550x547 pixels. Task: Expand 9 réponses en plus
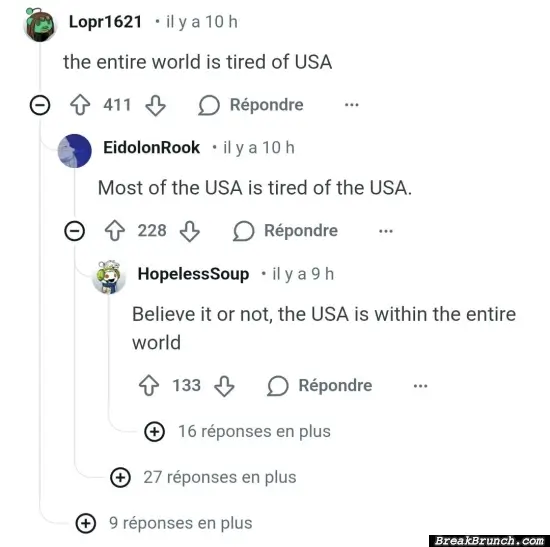[164, 523]
